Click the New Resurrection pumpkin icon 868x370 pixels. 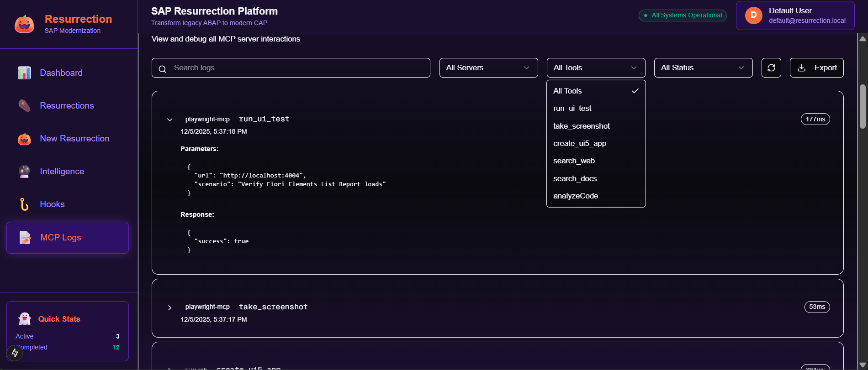click(24, 139)
